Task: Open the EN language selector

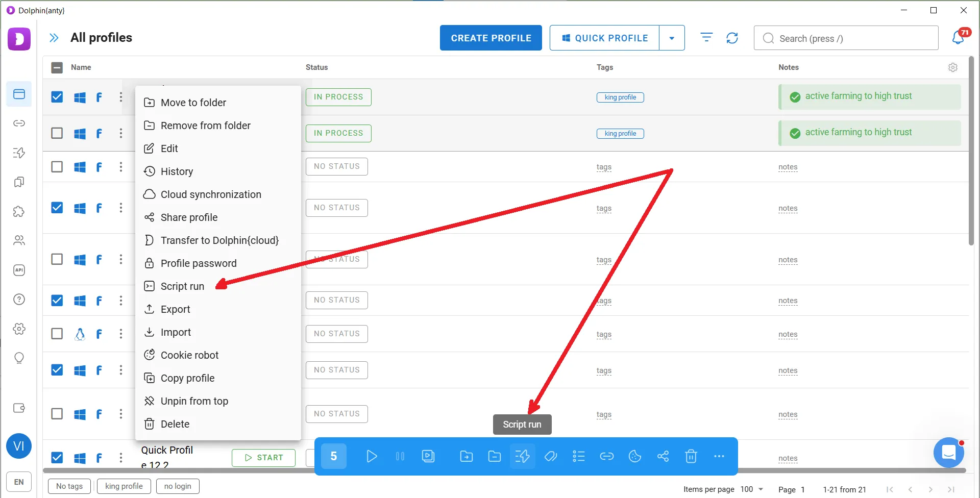Action: 19,482
